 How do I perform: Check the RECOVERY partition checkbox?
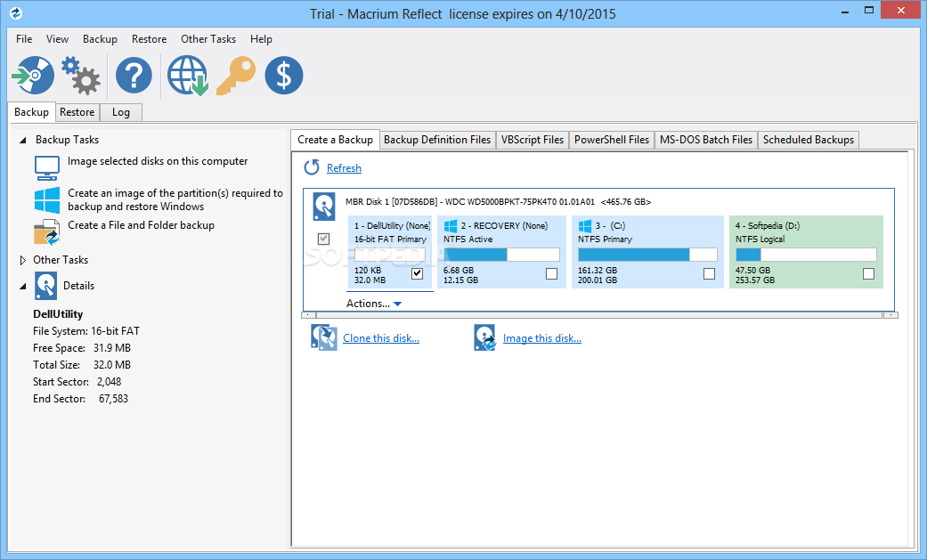(x=551, y=274)
